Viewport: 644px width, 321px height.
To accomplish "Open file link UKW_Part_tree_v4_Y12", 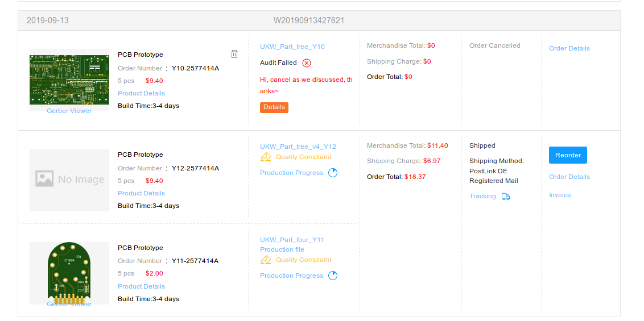I will pyautogui.click(x=298, y=147).
